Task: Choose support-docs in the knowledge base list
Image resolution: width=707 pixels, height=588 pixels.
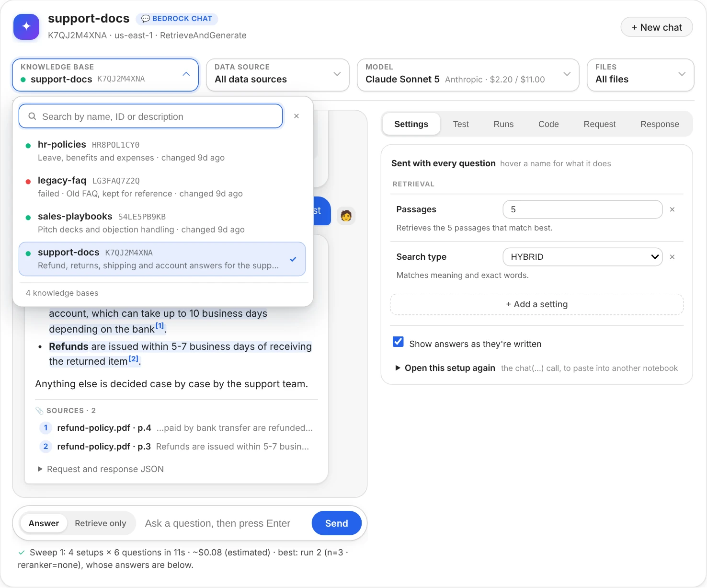Action: 162,259
